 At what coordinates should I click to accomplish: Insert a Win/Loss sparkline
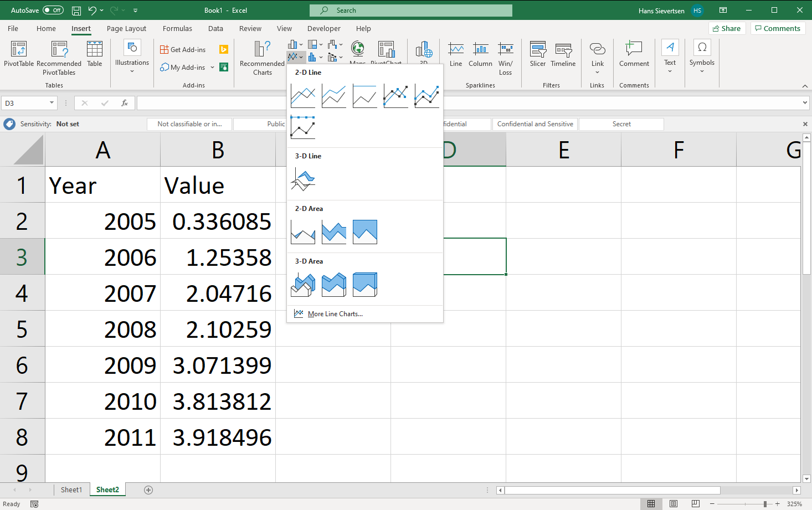(505, 58)
